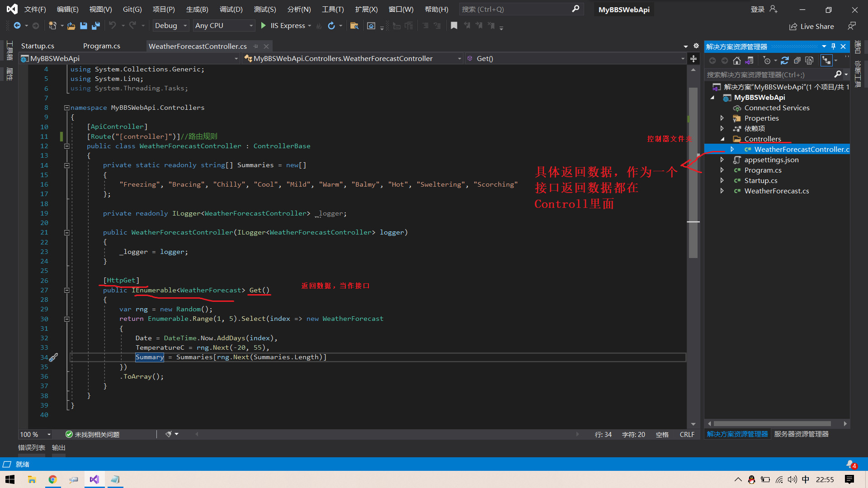Click the Live Share button label
This screenshot has height=488, width=868.
point(817,27)
